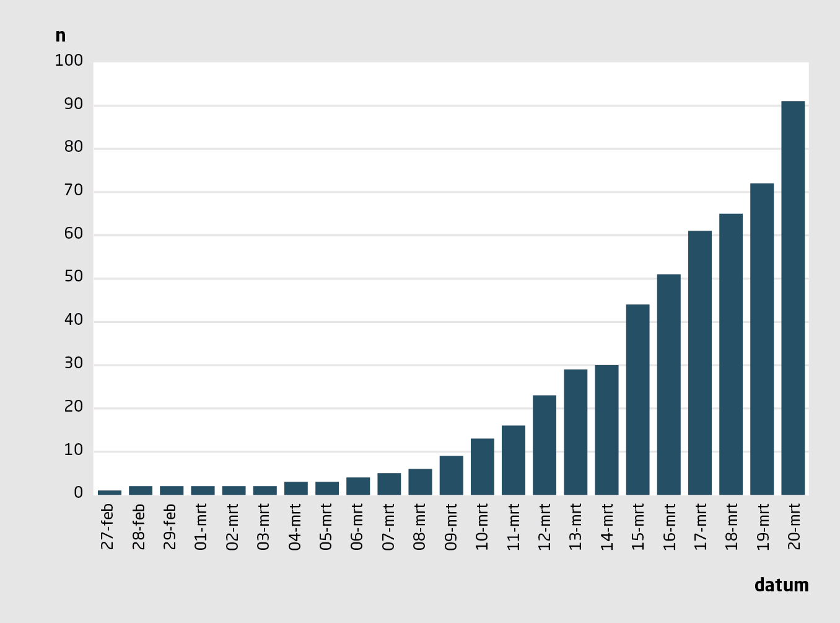Click the 0 y-axis label
The image size is (840, 623).
pos(78,493)
